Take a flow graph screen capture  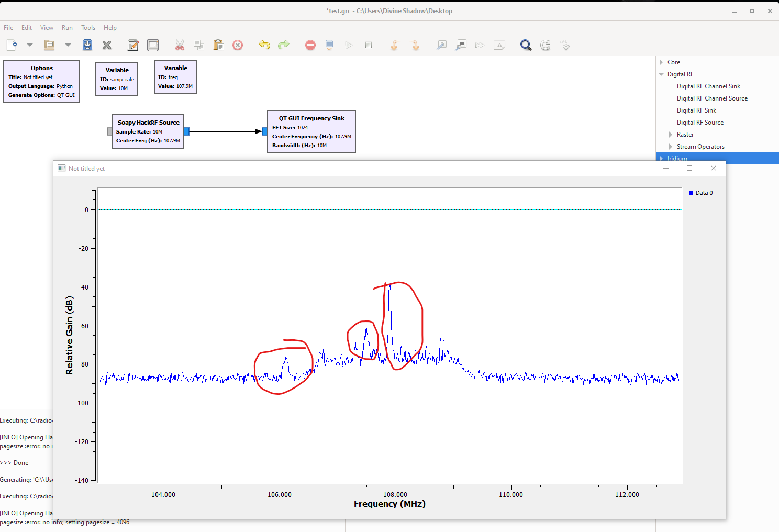click(153, 45)
